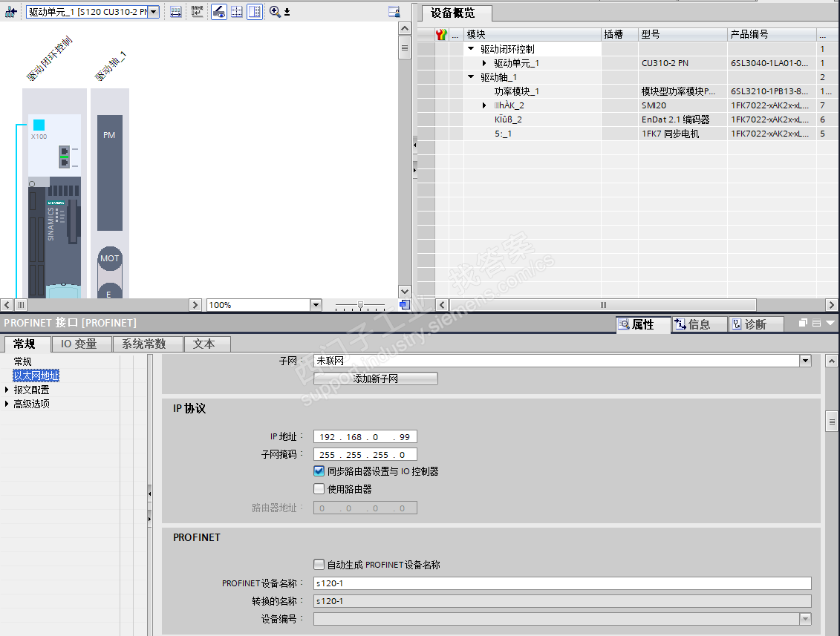This screenshot has width=840, height=636.
Task: Tick the 使用路由器 checkbox
Action: [x=319, y=489]
